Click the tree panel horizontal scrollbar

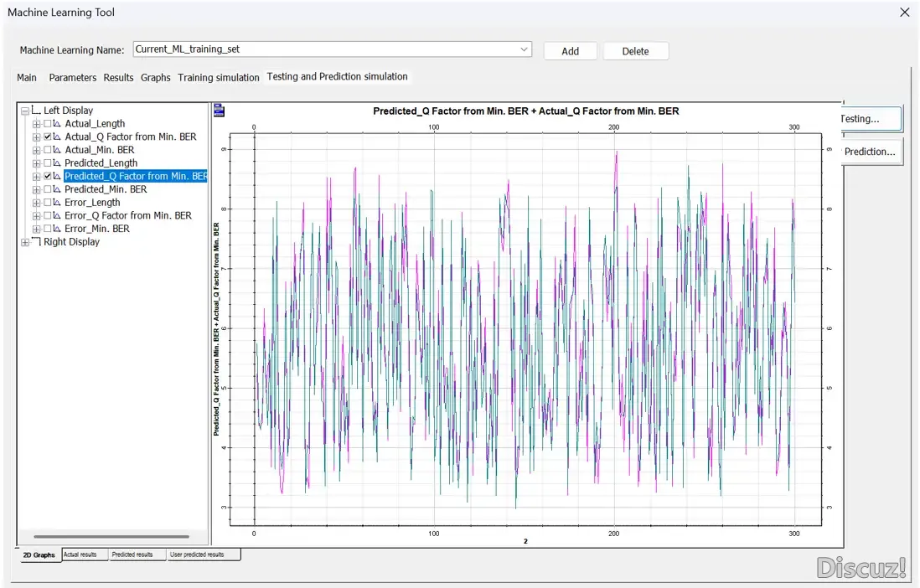[x=111, y=536]
